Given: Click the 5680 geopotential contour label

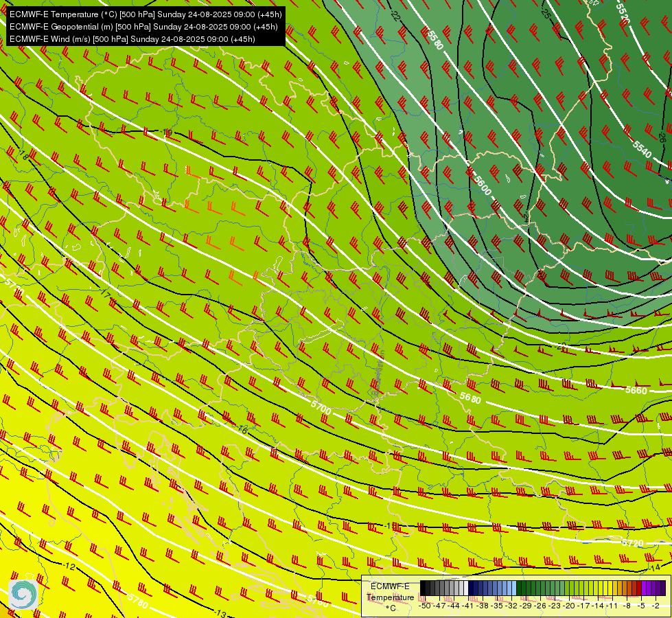Looking at the screenshot, I should 470,398.
